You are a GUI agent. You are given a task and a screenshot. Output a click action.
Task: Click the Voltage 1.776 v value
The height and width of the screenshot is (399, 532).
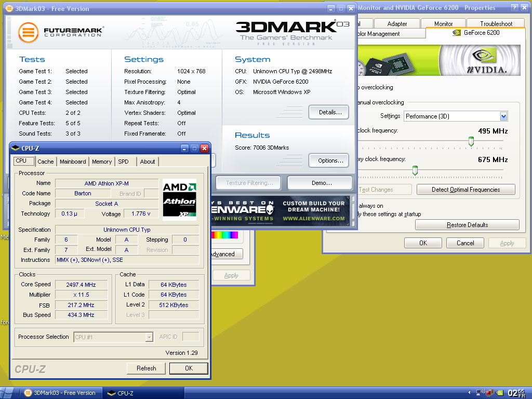(x=141, y=214)
